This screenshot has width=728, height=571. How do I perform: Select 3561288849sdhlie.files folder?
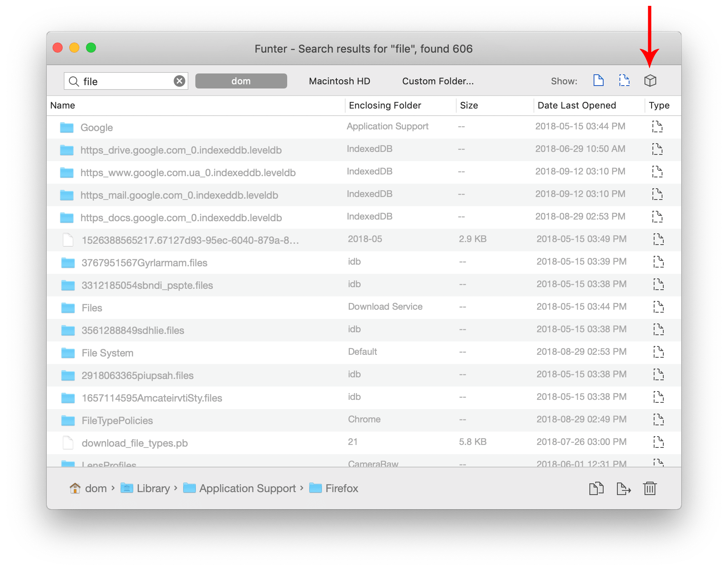[x=364, y=330]
